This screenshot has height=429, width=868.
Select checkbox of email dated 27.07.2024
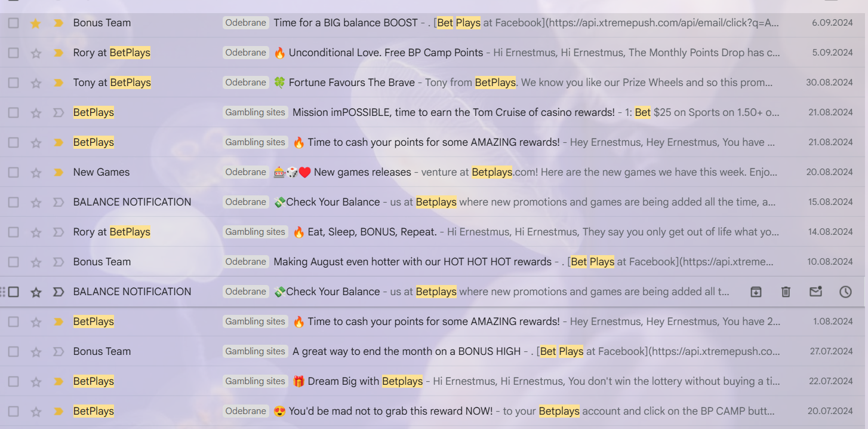13,352
